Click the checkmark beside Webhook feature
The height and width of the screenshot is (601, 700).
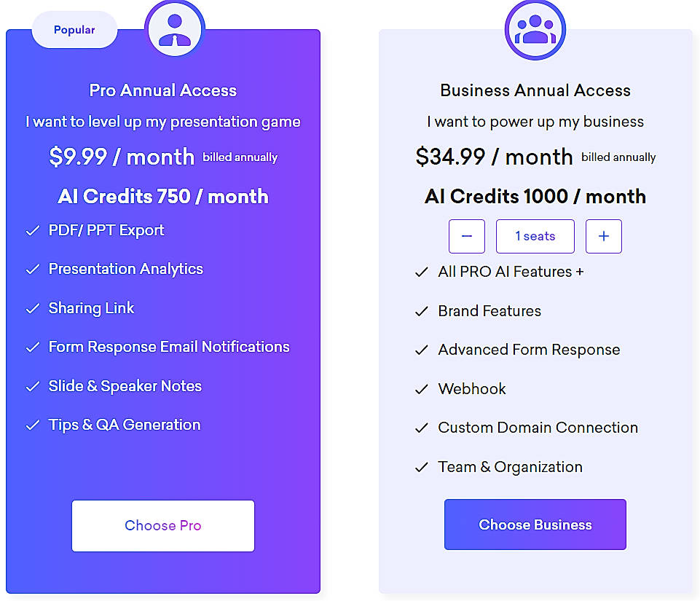(422, 388)
